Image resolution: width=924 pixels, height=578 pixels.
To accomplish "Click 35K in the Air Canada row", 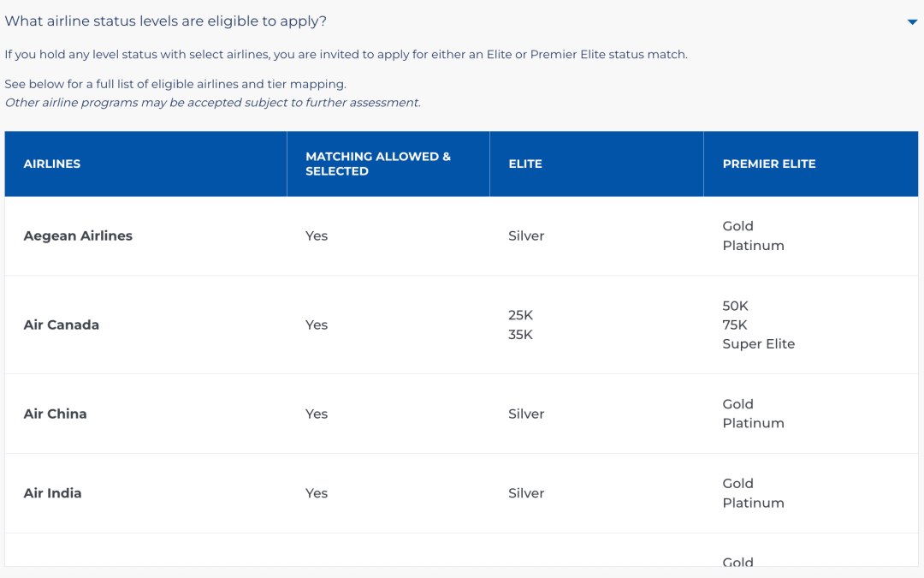I will click(520, 335).
